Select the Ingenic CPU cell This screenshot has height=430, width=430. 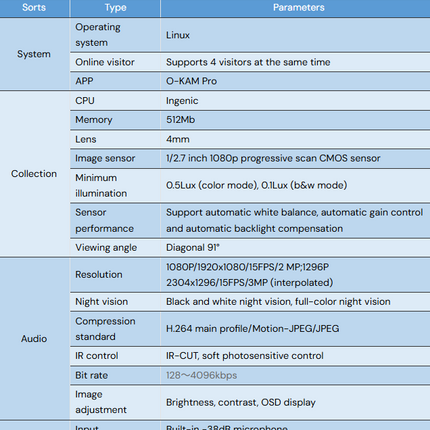point(295,101)
